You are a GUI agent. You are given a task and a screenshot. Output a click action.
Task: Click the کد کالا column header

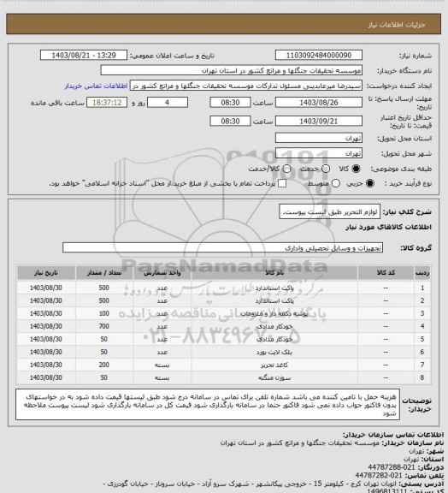386,273
